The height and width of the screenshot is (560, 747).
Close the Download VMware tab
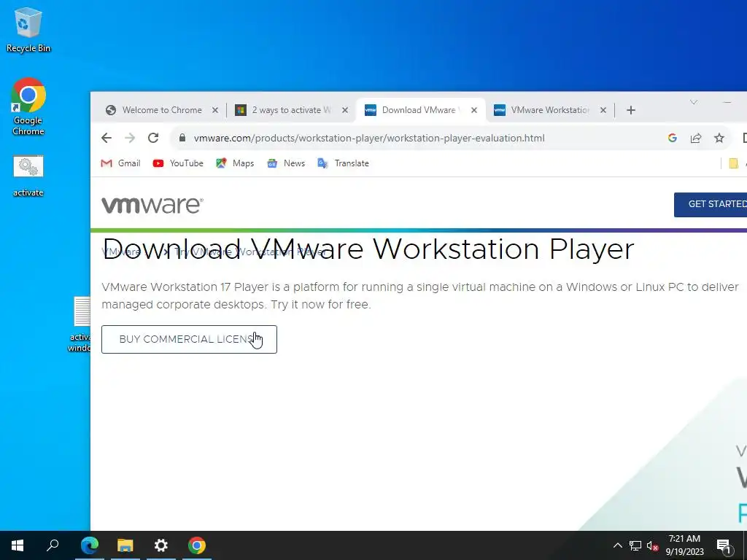(474, 110)
